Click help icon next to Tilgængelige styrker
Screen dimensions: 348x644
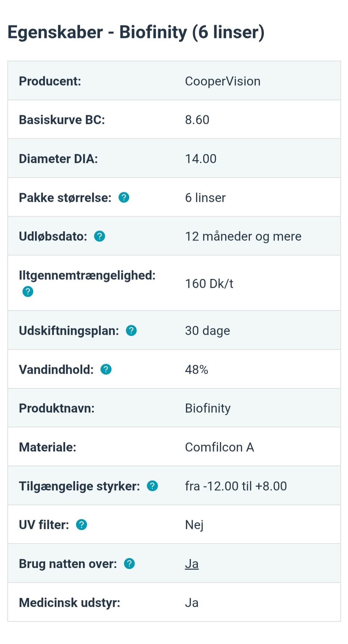[x=152, y=486]
